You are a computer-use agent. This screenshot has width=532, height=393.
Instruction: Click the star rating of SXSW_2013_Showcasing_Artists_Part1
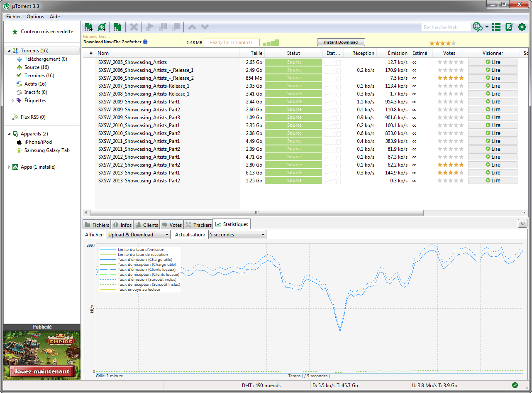click(x=451, y=173)
